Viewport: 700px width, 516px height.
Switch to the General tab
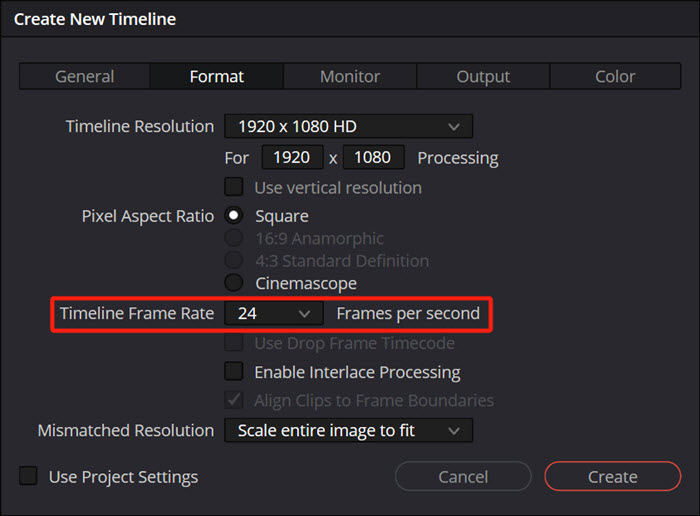pos(85,76)
